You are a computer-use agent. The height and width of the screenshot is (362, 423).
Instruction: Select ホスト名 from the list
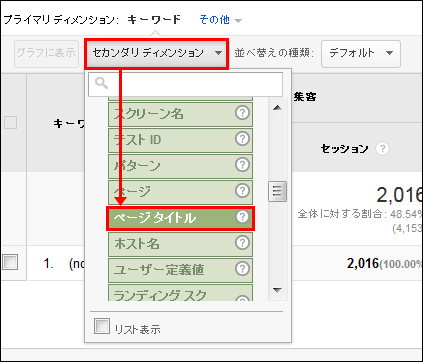(x=180, y=244)
